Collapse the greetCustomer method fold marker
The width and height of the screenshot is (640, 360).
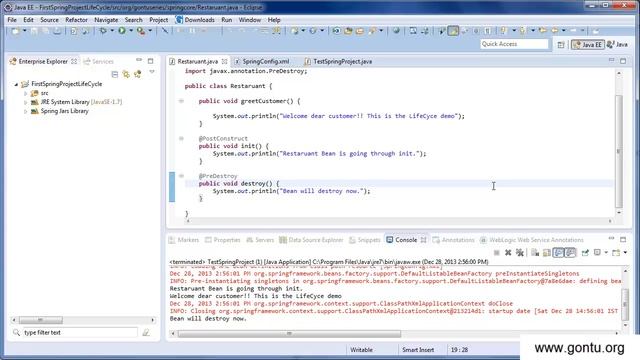pyautogui.click(x=181, y=101)
